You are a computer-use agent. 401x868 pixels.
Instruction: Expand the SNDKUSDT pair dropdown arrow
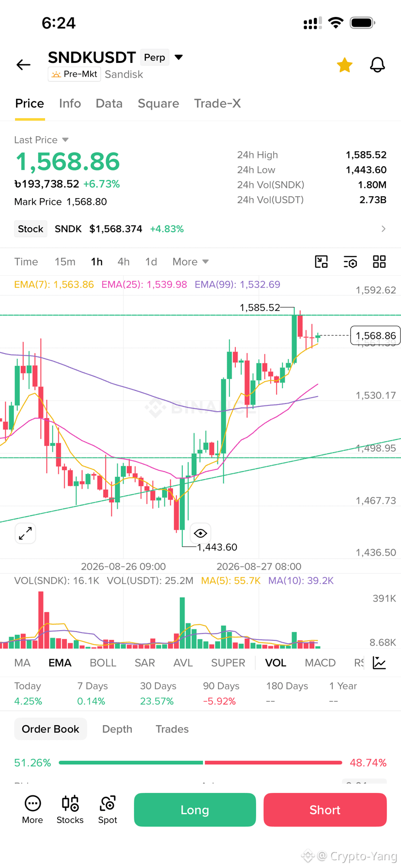click(179, 57)
